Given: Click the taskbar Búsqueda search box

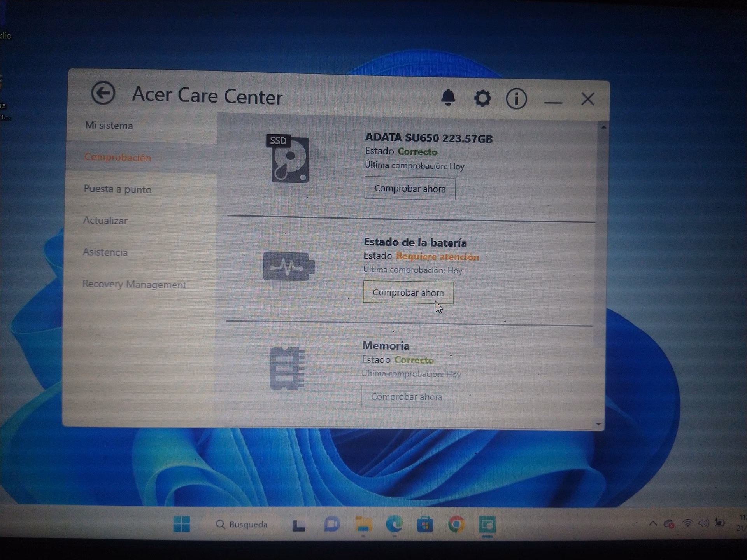Looking at the screenshot, I should [241, 525].
